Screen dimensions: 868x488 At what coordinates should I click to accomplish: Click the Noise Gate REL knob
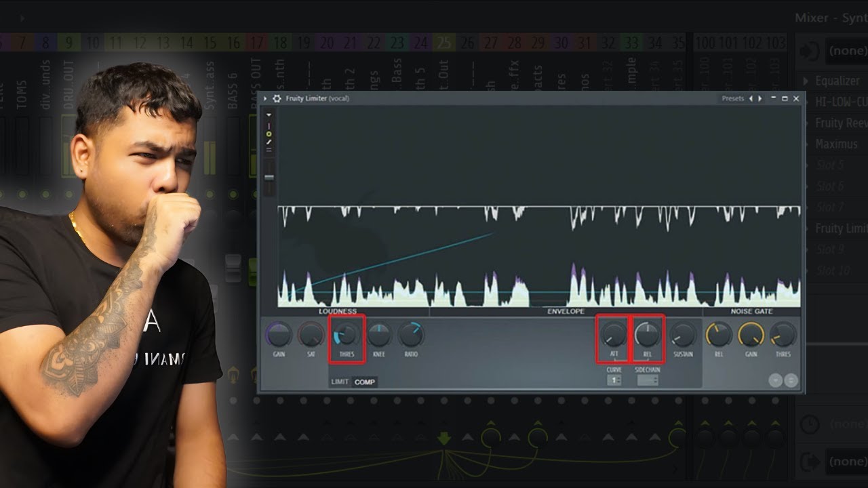pyautogui.click(x=718, y=335)
